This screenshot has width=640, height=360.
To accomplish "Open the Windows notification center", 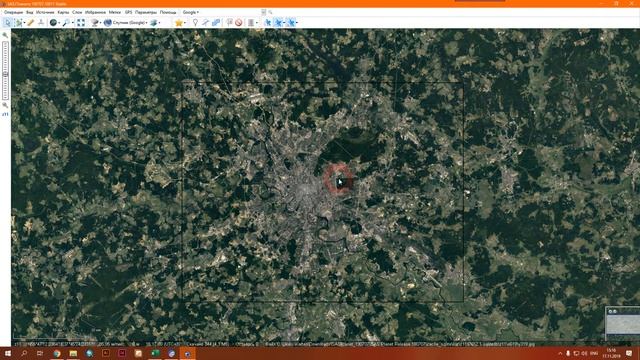I will 629,353.
